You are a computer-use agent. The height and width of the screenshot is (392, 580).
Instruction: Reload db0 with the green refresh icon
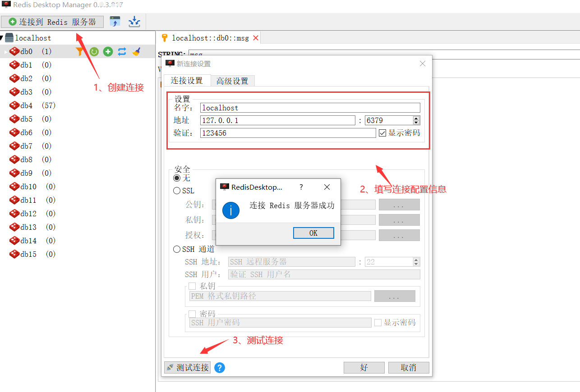pyautogui.click(x=94, y=52)
